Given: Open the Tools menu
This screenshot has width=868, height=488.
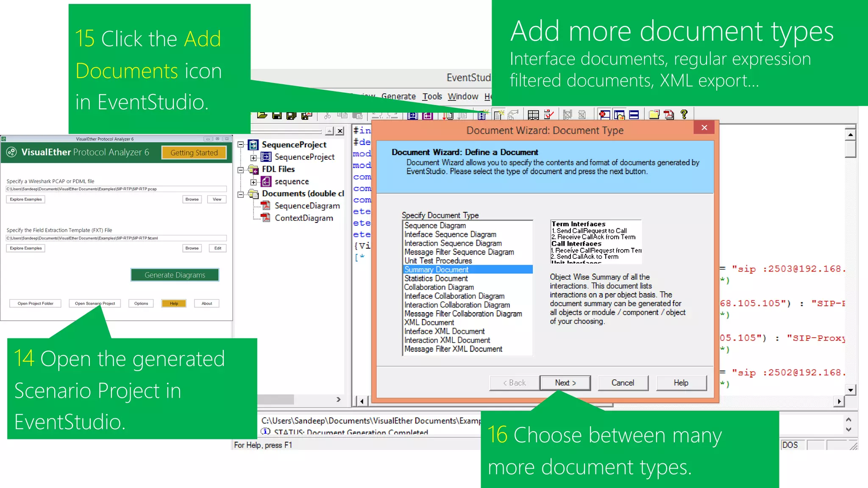Looking at the screenshot, I should pyautogui.click(x=432, y=97).
